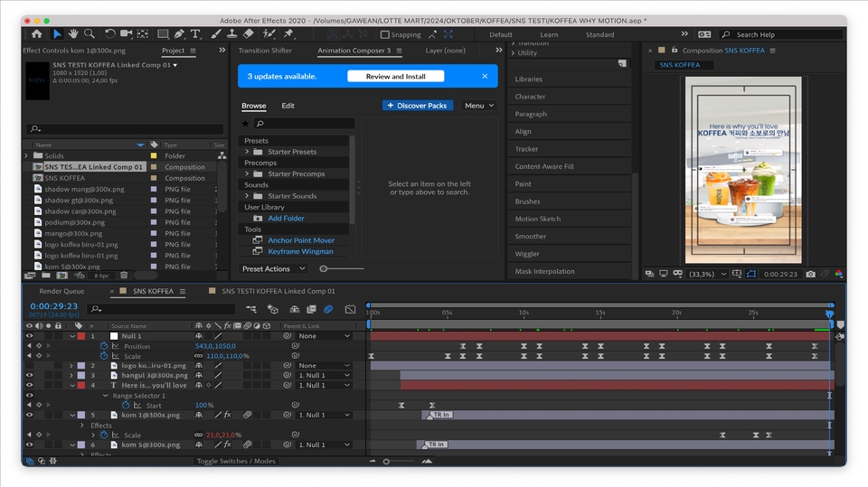
Task: Select the Pen tool
Action: point(179,34)
